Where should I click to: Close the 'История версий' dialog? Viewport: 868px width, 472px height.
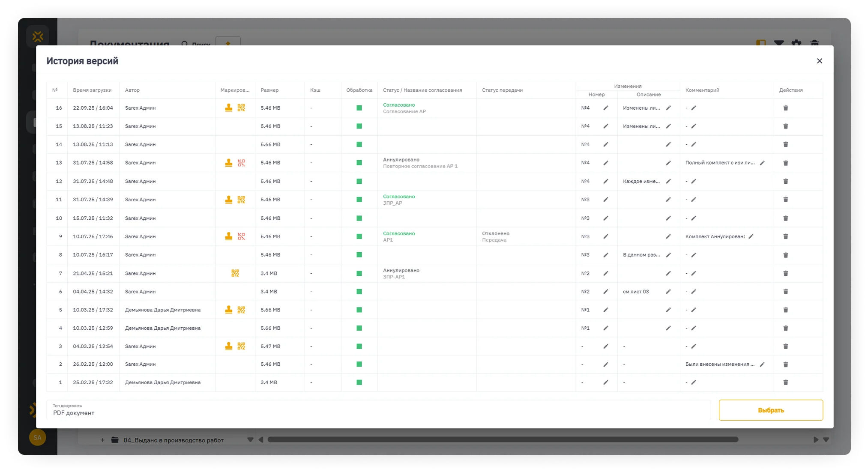point(819,61)
